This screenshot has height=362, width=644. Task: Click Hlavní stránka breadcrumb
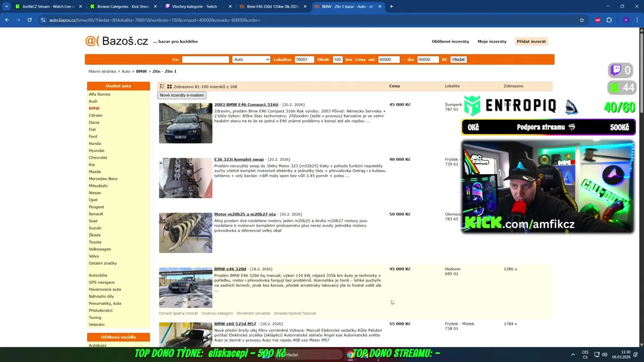click(102, 71)
